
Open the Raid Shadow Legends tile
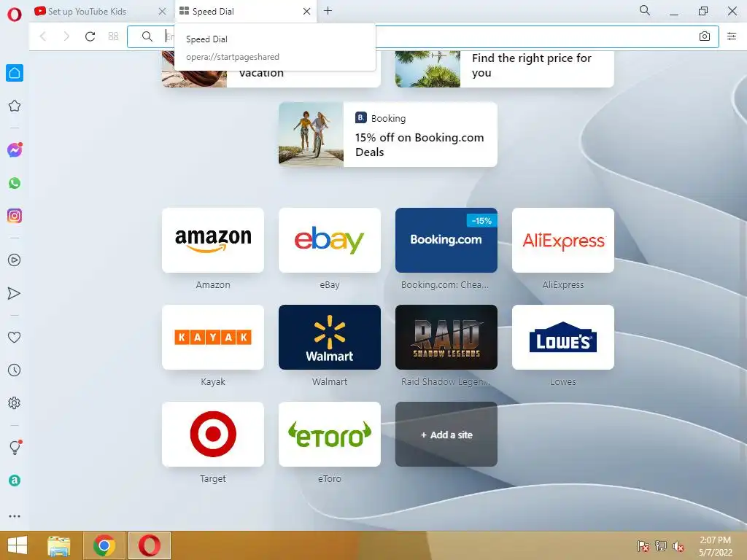tap(446, 337)
